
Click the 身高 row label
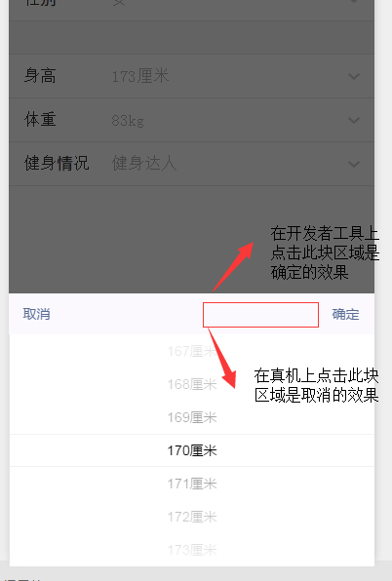40,76
